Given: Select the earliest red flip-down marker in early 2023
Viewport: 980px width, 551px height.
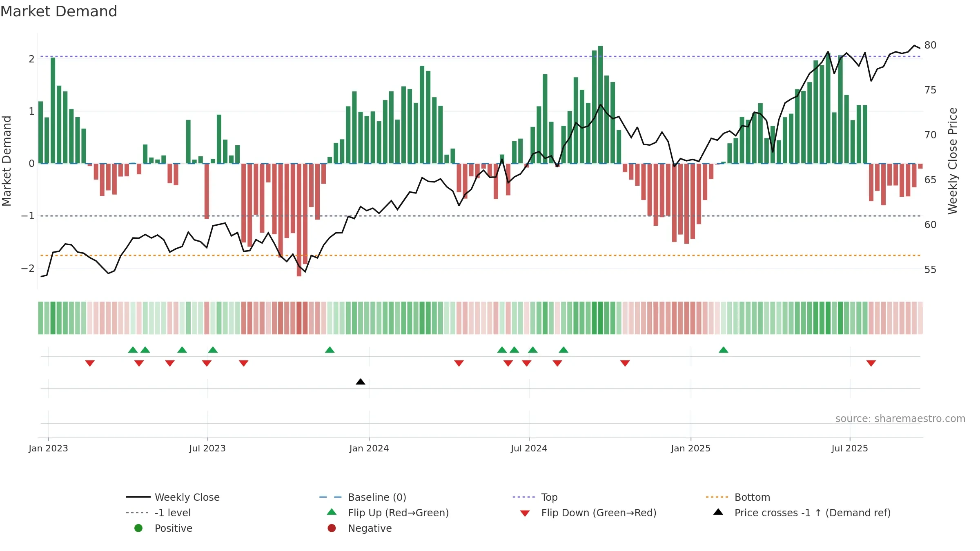Looking at the screenshot, I should 90,363.
